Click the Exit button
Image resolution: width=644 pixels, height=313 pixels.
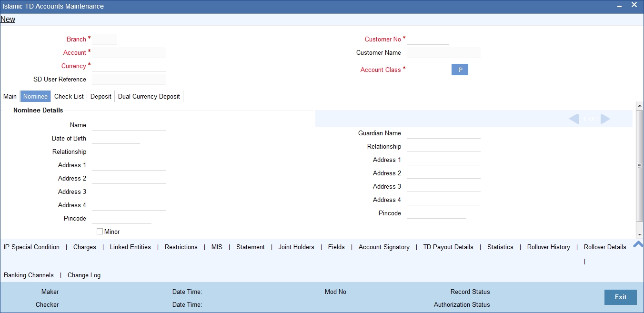tap(621, 297)
